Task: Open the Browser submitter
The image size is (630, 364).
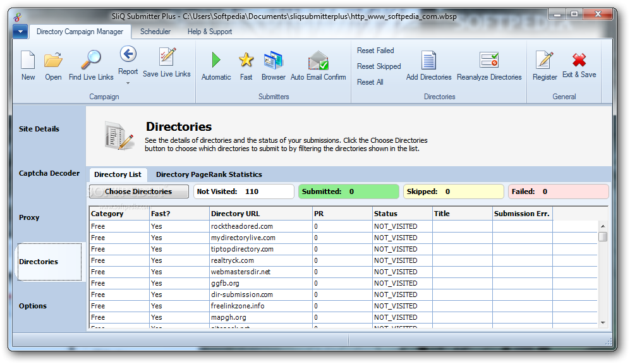Action: tap(273, 60)
